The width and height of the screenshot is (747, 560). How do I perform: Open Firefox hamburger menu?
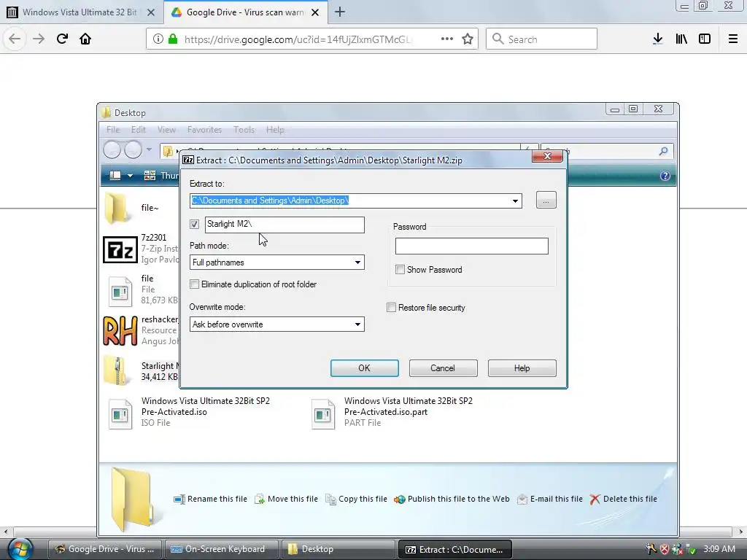pos(733,39)
